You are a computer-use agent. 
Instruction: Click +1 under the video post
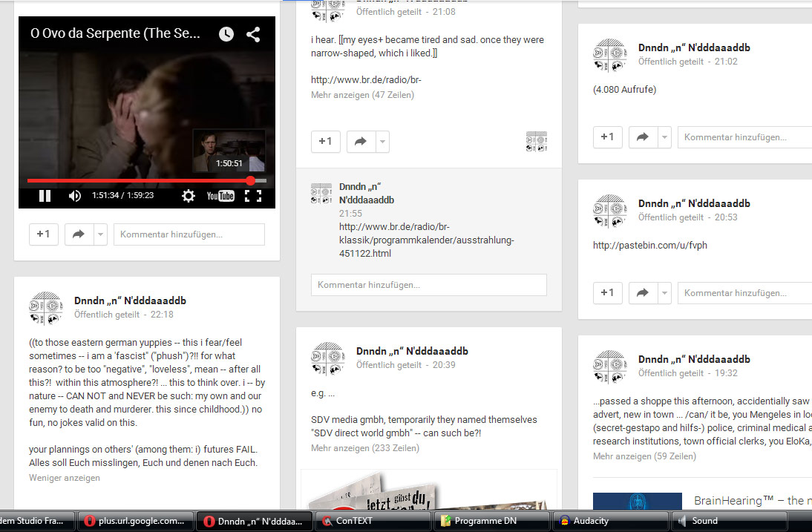pyautogui.click(x=44, y=234)
